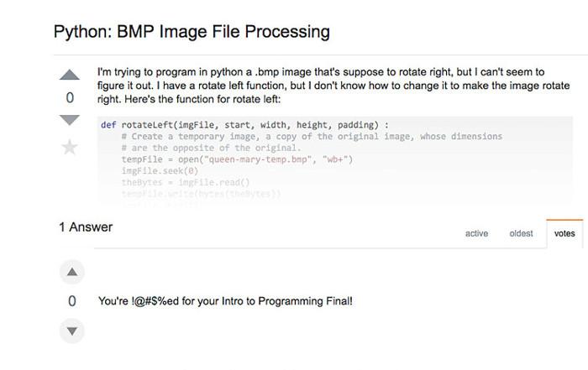The width and height of the screenshot is (588, 370).
Task: Upvote the BMP image question
Action: (x=71, y=76)
